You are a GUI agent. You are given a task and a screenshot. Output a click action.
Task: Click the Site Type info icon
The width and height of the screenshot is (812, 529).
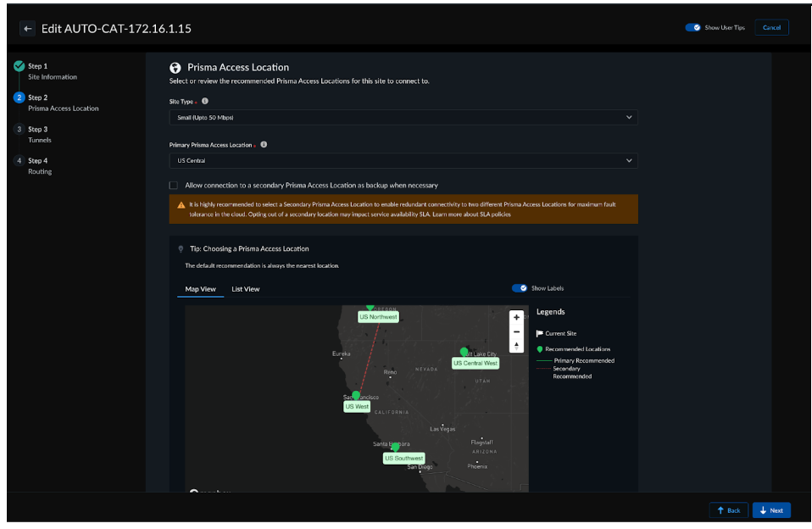click(205, 101)
